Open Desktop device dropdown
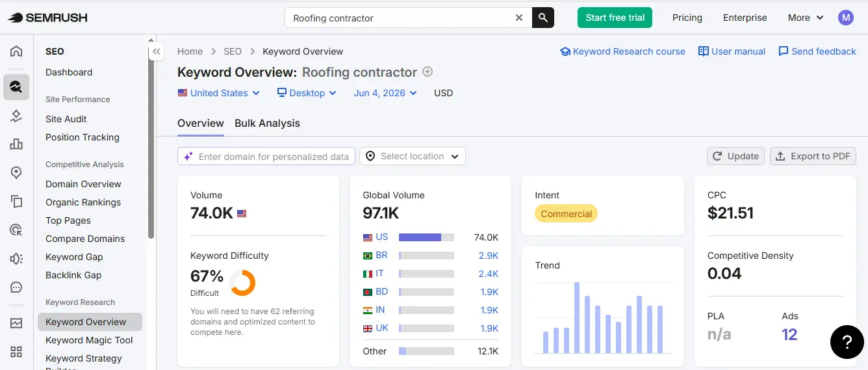The height and width of the screenshot is (370, 868). (307, 93)
